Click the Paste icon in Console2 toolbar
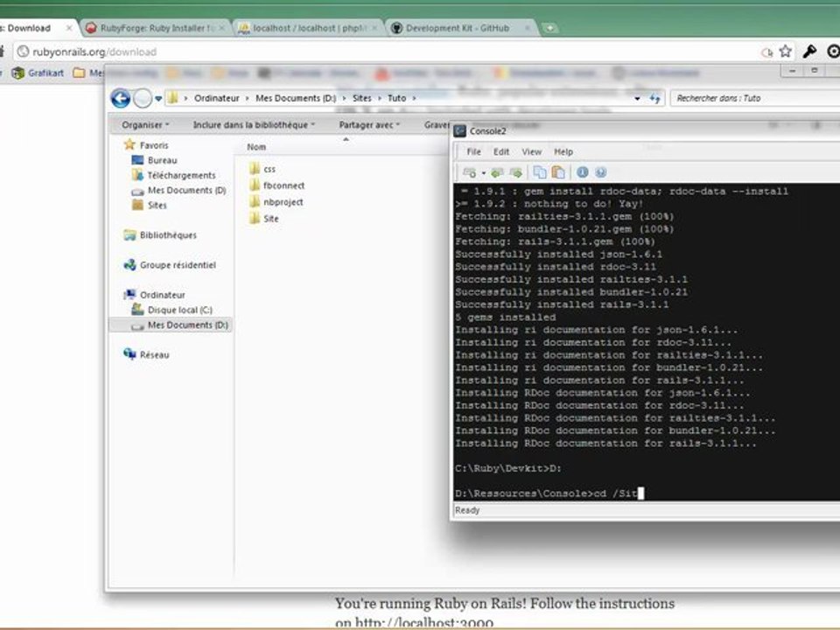Screen dimensions: 840x630 click(x=558, y=172)
